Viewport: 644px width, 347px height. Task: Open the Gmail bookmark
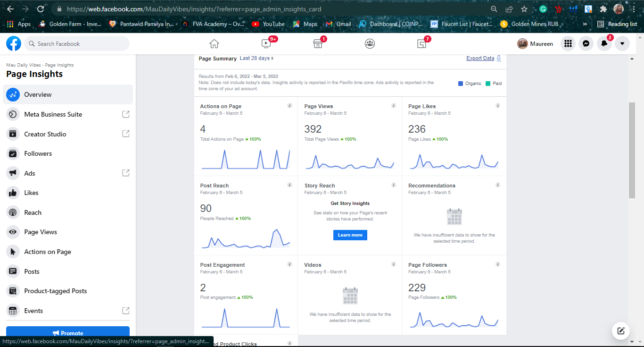pos(339,24)
